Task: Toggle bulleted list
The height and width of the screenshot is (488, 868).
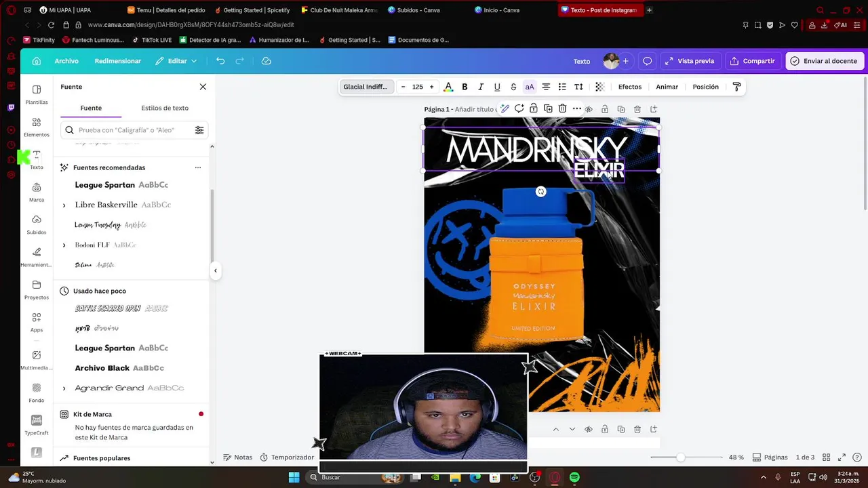Action: pyautogui.click(x=562, y=87)
